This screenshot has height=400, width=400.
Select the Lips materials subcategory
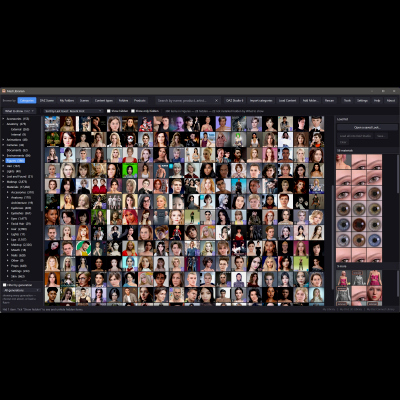(x=19, y=239)
